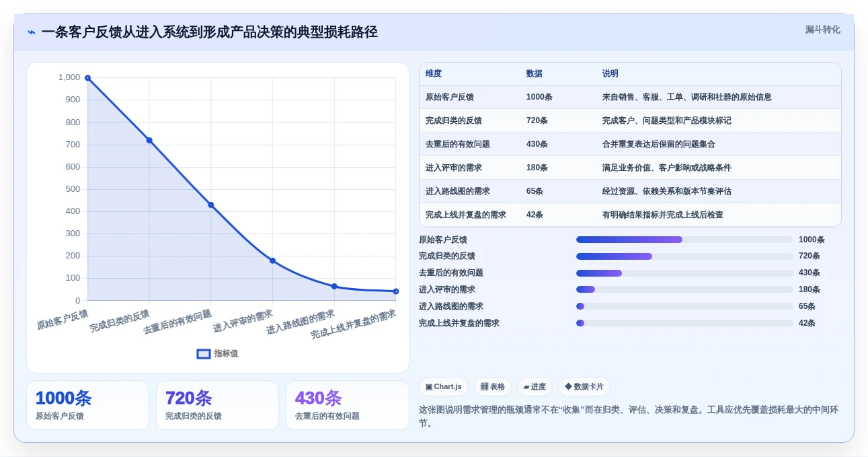The width and height of the screenshot is (868, 457).
Task: Open the 430条 去重后的有效问题 data card
Action: 348,405
